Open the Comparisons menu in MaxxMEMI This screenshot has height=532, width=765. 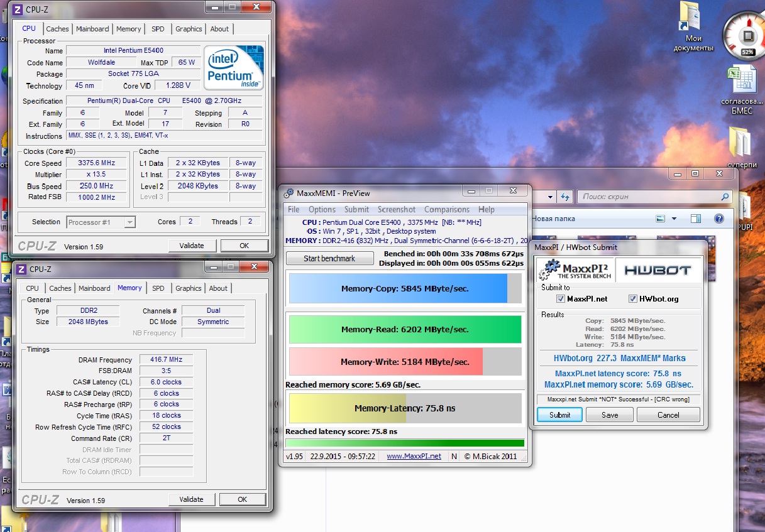tap(446, 210)
